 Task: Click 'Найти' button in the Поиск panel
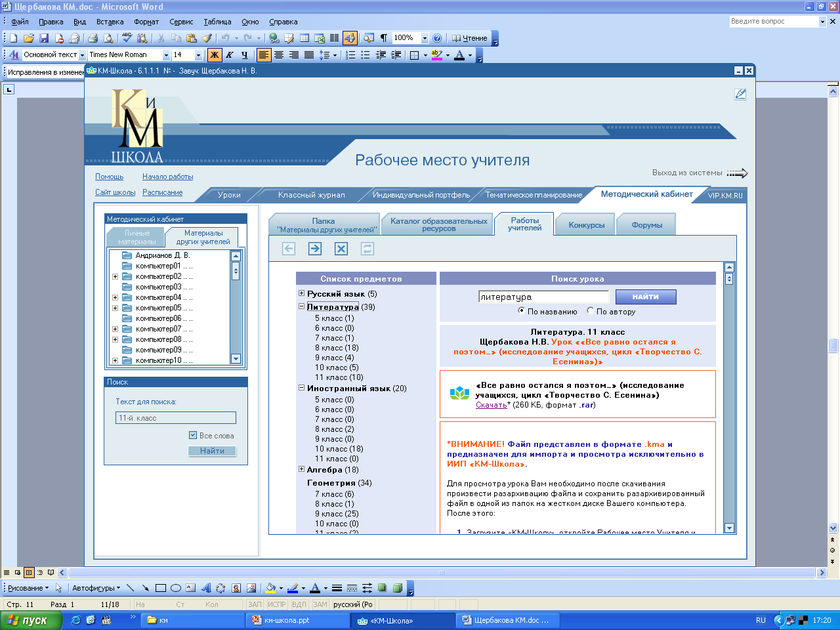coord(212,451)
